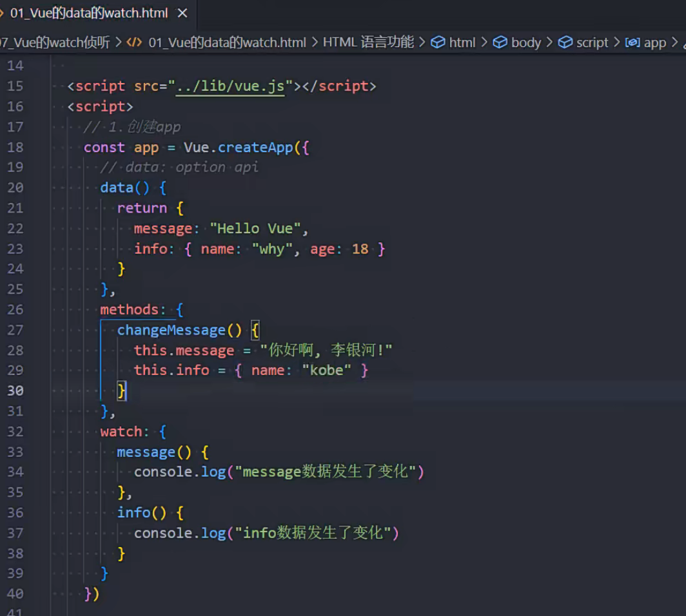This screenshot has width=686, height=616.
Task: Expand chevron after 07_Vue的watch侦听 breadcrumb
Action: tap(118, 43)
